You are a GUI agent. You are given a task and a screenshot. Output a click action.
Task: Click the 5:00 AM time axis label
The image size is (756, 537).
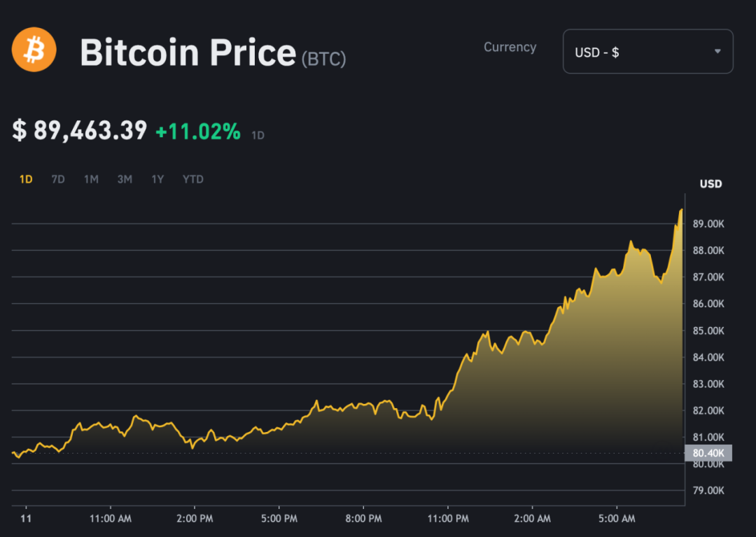[617, 519]
